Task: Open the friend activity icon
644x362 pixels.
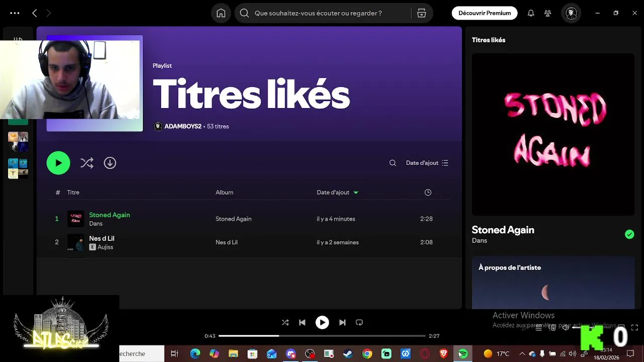Action: click(548, 13)
